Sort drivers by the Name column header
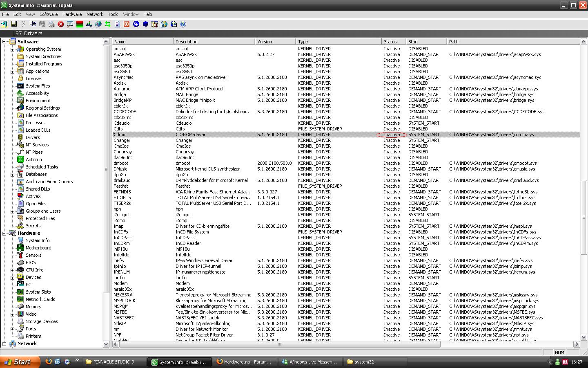The width and height of the screenshot is (588, 368). click(x=143, y=41)
